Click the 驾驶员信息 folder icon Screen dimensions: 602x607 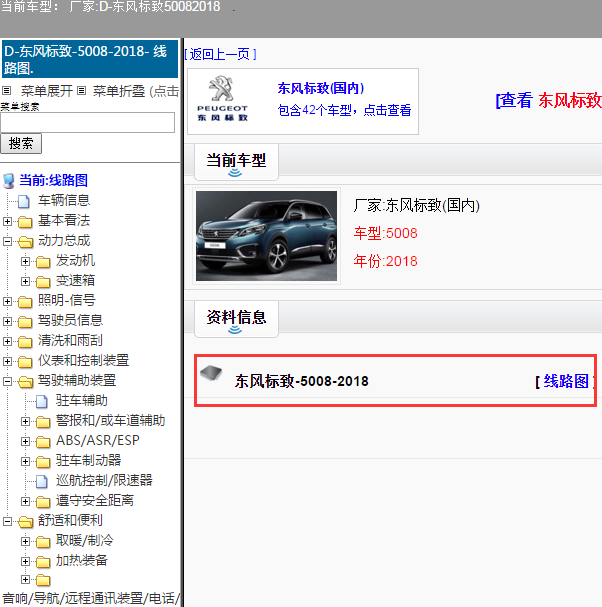(25, 321)
